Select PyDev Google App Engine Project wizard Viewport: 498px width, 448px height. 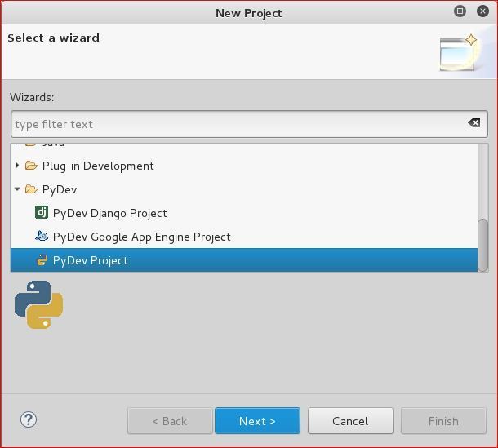tap(142, 237)
